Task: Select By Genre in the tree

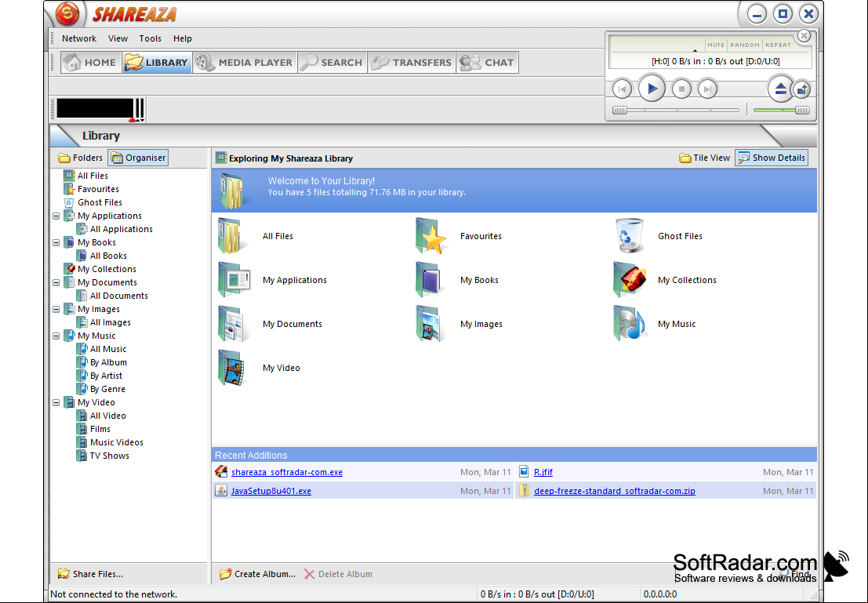Action: (107, 389)
